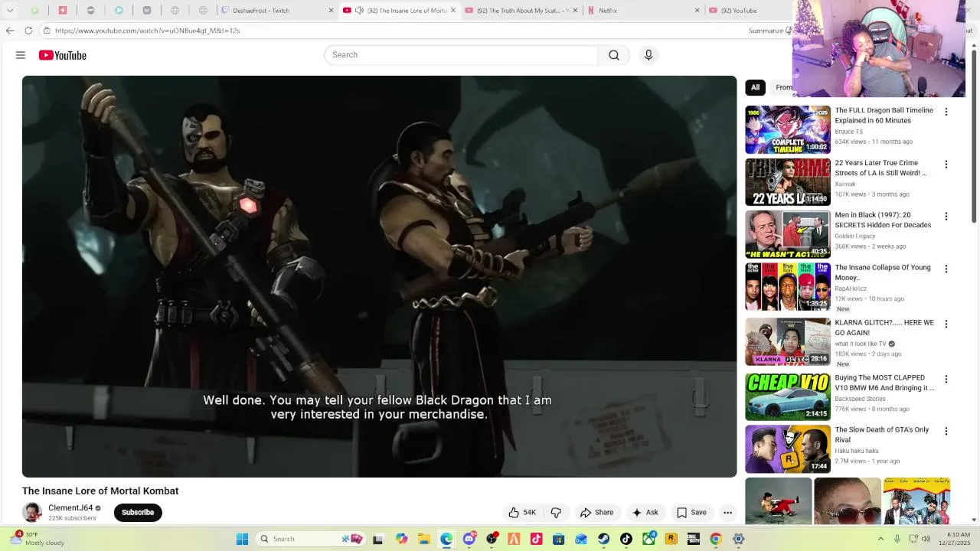Click Summarize in the address bar
Screen dimensions: 980x551
tap(767, 31)
